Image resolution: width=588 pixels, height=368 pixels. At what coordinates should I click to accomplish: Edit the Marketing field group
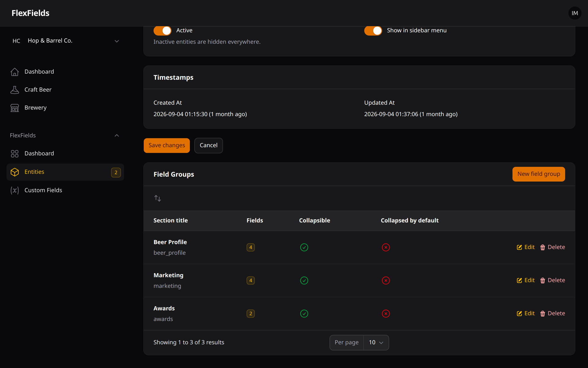(526, 280)
